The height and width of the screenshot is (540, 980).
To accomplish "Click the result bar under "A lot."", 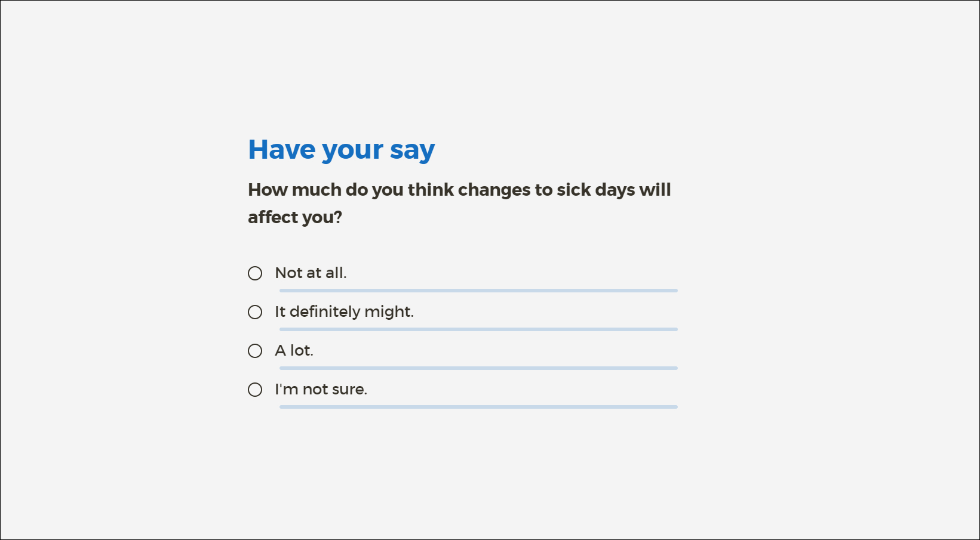I will [x=478, y=368].
